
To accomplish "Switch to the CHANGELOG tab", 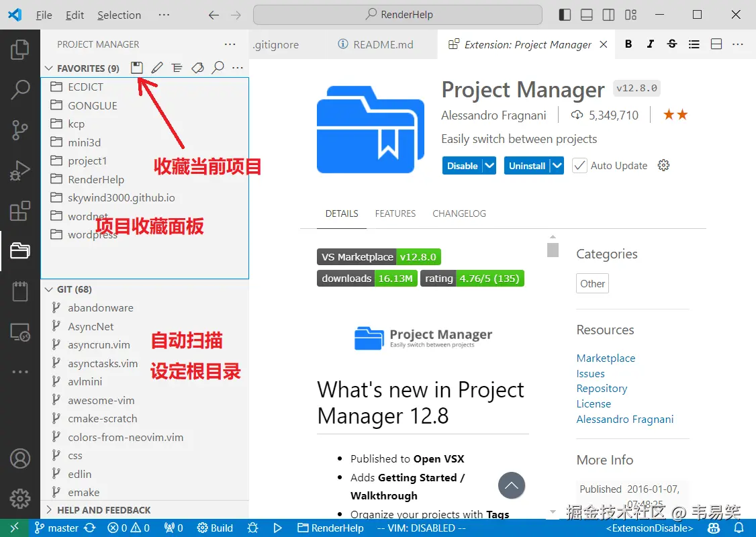I will click(x=459, y=213).
